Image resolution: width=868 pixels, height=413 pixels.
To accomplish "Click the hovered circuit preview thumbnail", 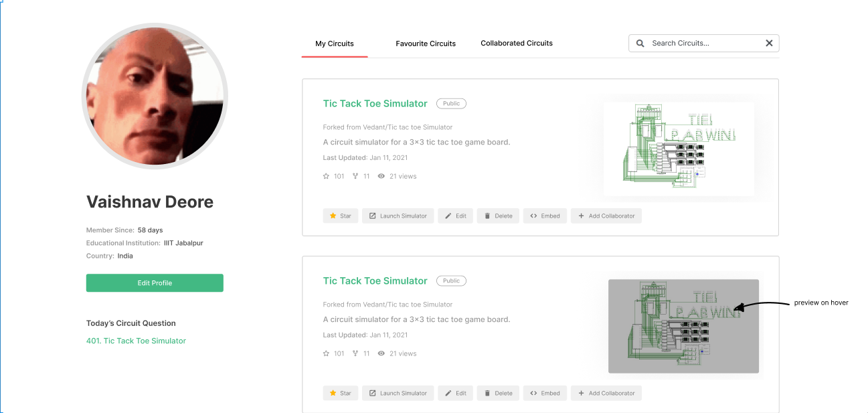I will pos(683,326).
